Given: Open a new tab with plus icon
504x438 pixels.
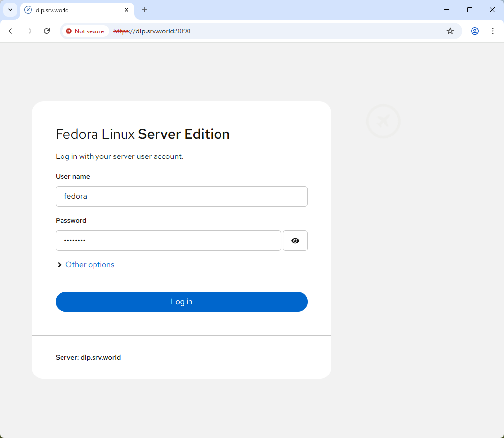Looking at the screenshot, I should point(144,10).
